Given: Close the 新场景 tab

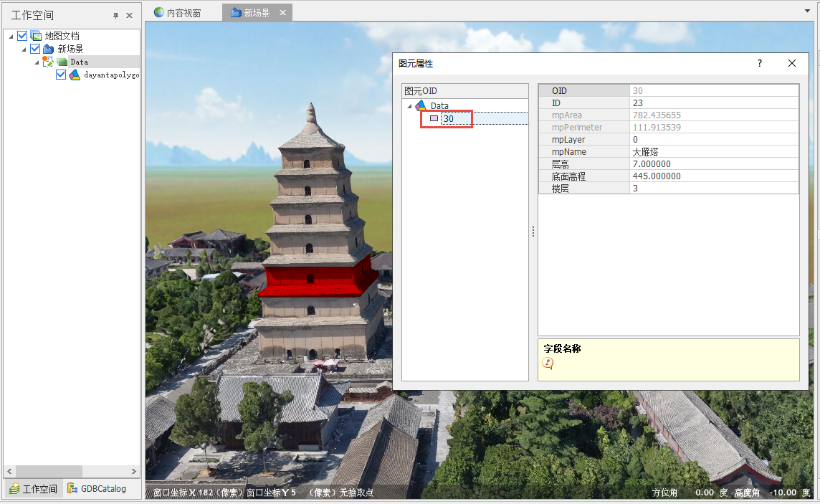Looking at the screenshot, I should [282, 13].
